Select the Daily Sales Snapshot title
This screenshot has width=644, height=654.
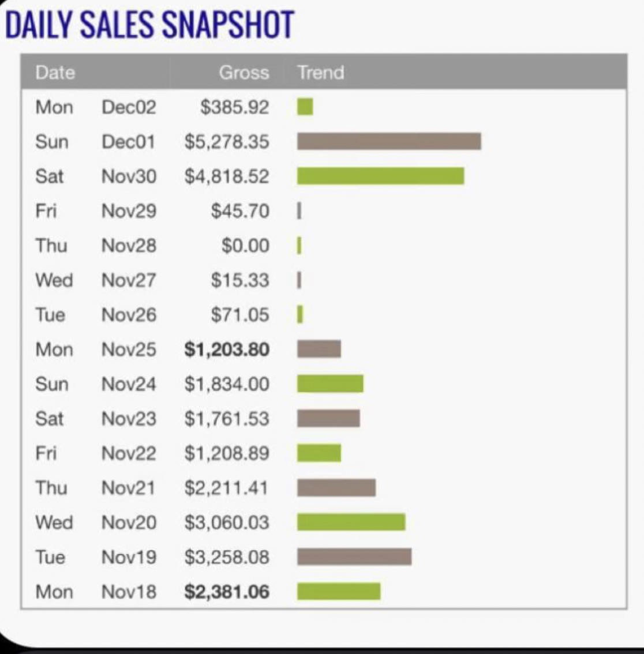pos(149,25)
